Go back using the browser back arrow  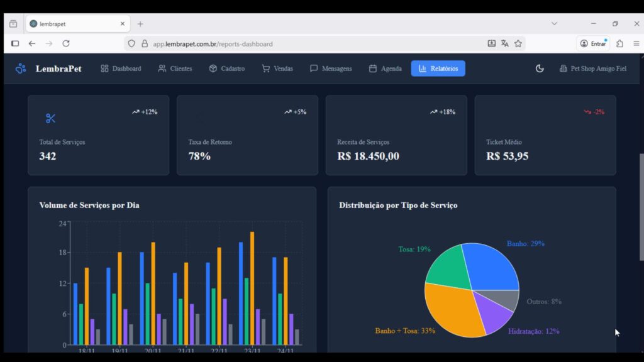[32, 43]
